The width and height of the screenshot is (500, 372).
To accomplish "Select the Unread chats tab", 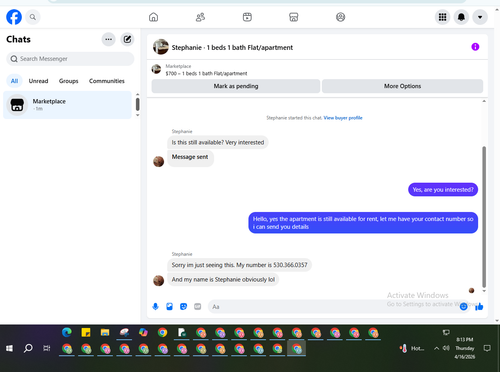I will [38, 81].
